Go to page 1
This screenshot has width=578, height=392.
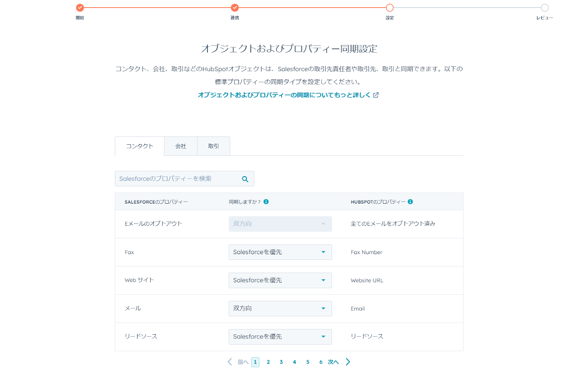pyautogui.click(x=255, y=362)
